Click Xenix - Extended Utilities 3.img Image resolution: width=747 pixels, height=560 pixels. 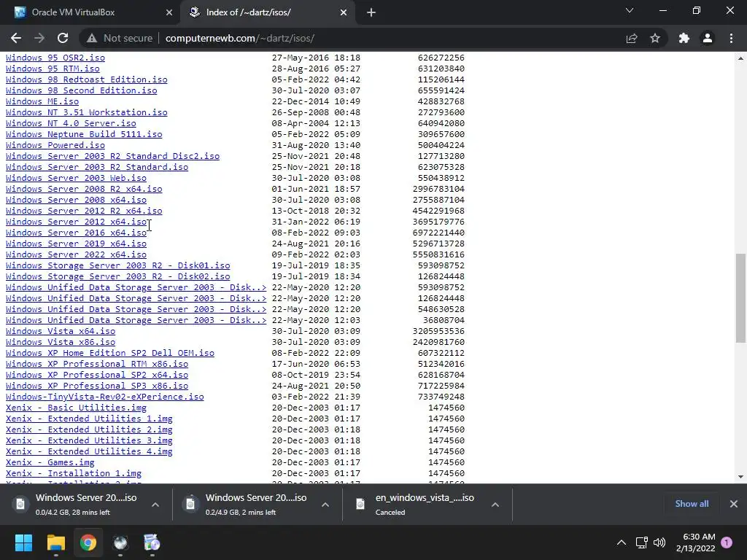pyautogui.click(x=89, y=441)
